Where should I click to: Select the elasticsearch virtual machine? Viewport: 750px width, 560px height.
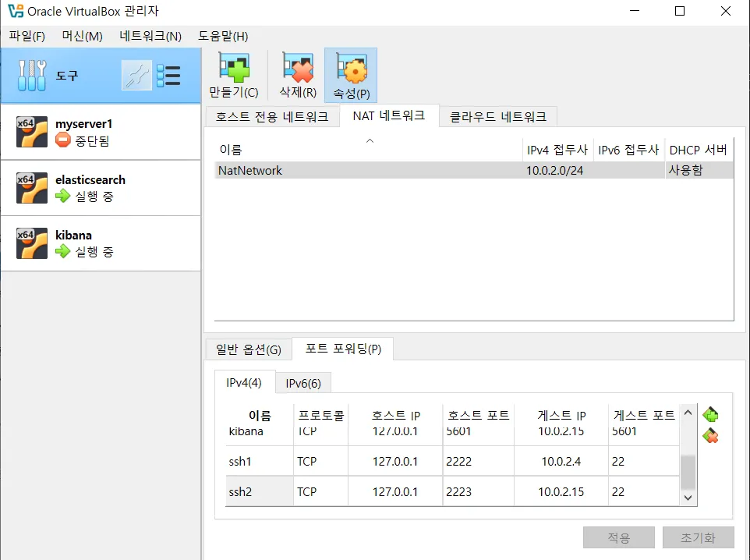coord(101,188)
